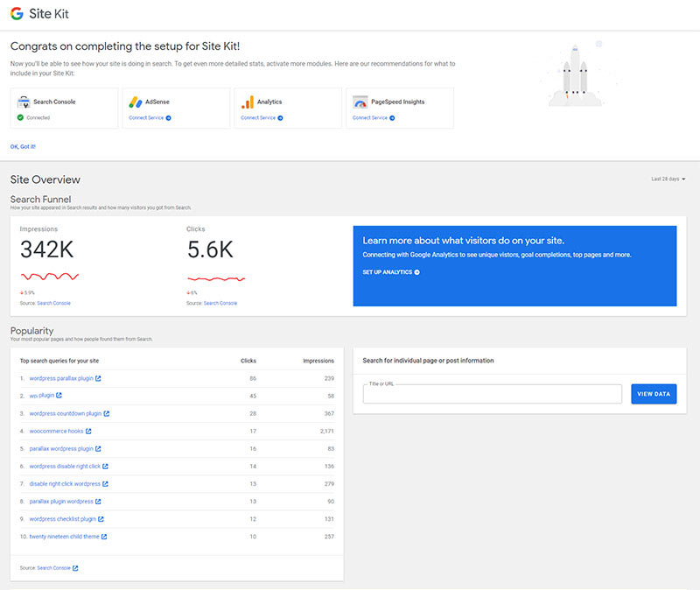Open the Search Console source link under Popularity table
This screenshot has height=590, width=700.
53,568
